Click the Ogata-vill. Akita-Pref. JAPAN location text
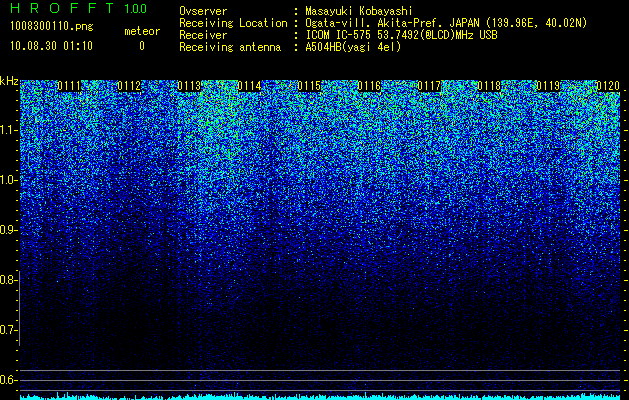The width and height of the screenshot is (629, 400). (446, 23)
